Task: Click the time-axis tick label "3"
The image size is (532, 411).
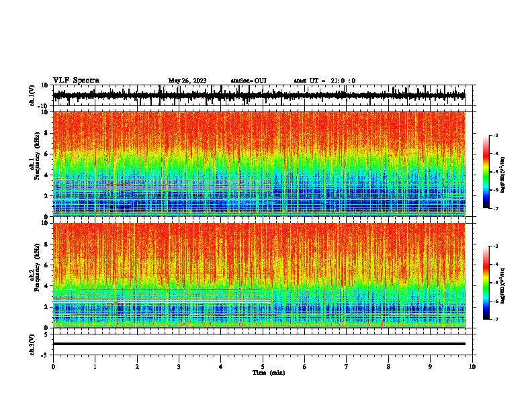Action: click(x=179, y=367)
